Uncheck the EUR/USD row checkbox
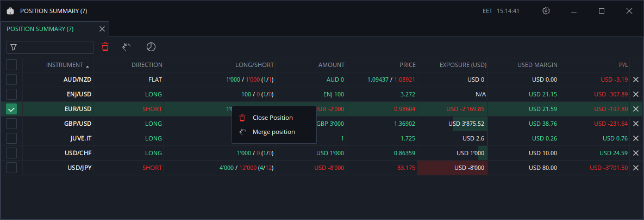 [x=11, y=109]
